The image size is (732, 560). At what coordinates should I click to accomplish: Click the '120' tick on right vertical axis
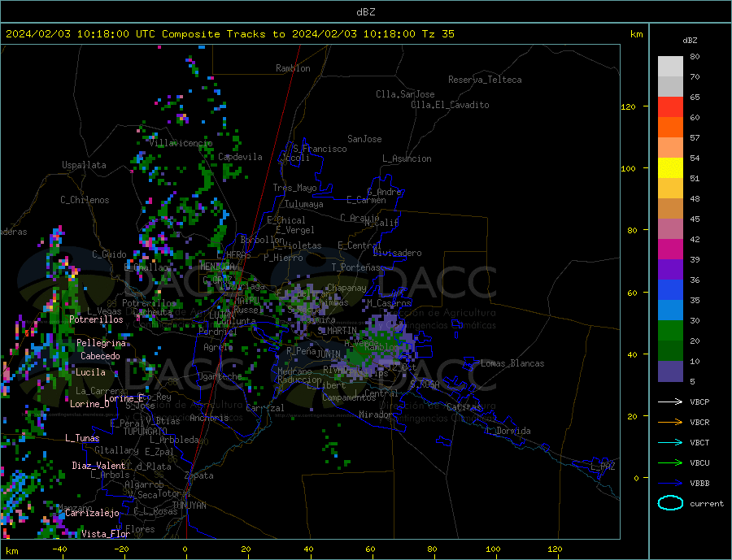pyautogui.click(x=628, y=106)
